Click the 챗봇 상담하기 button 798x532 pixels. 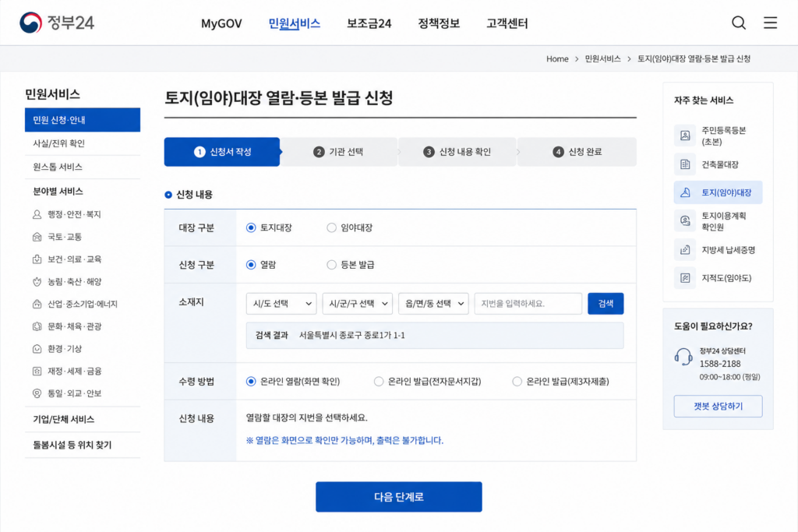pyautogui.click(x=718, y=407)
